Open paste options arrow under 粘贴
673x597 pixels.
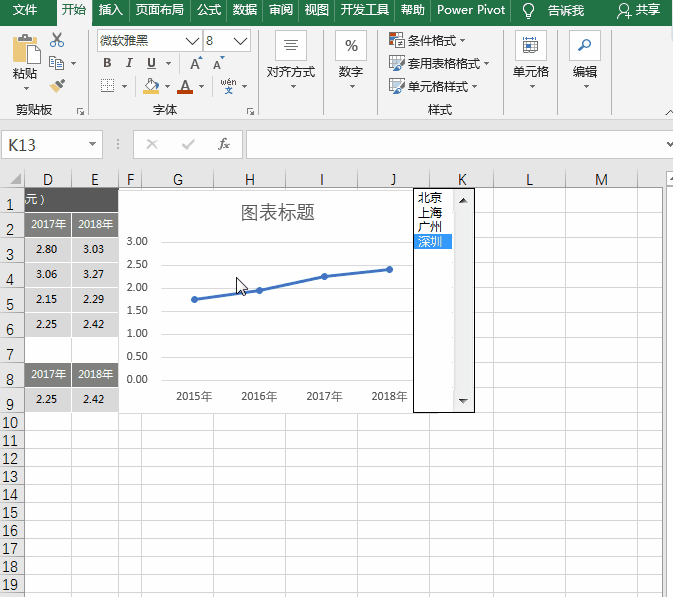[x=26, y=88]
